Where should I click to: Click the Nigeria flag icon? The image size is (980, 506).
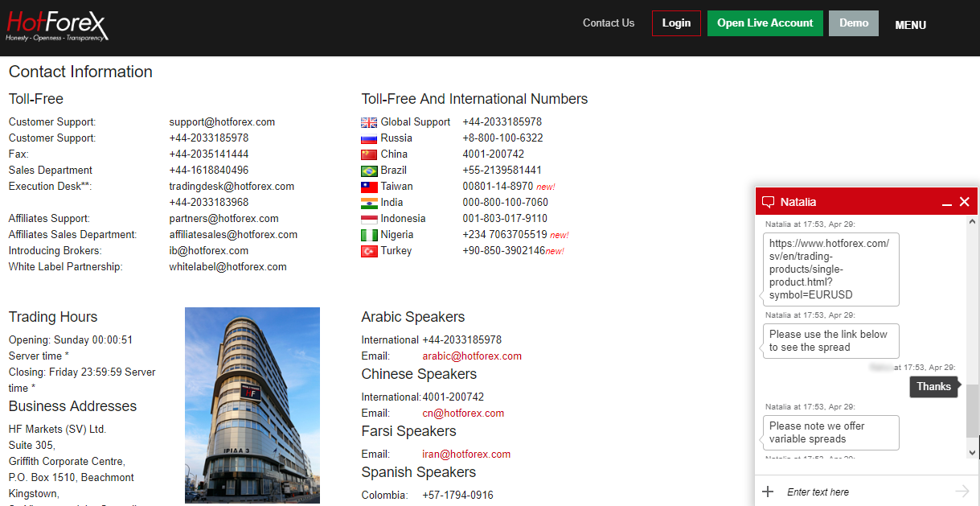pyautogui.click(x=369, y=235)
